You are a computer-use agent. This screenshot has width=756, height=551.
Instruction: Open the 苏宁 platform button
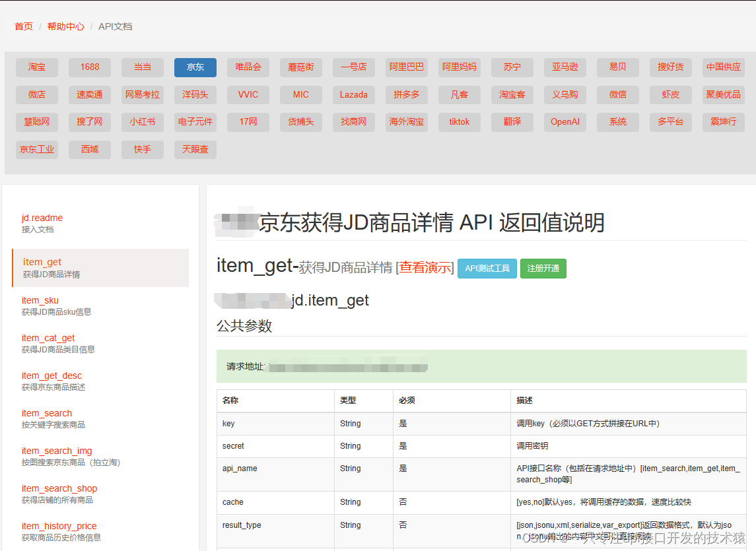[x=512, y=67]
